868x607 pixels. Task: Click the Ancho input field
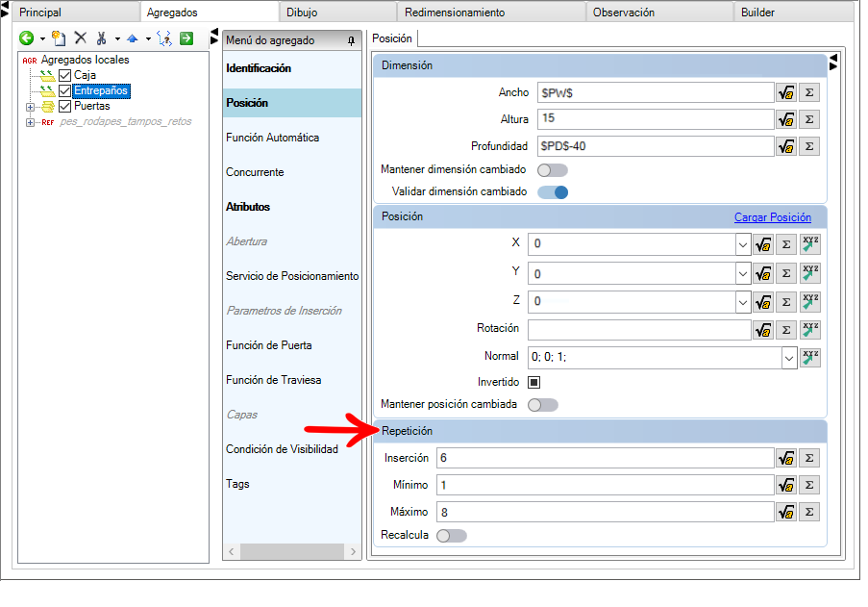(x=656, y=92)
